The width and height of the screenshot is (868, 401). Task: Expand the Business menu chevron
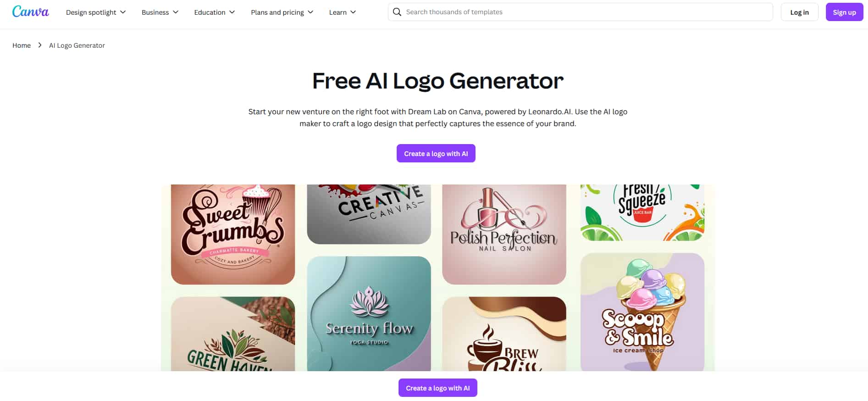[x=176, y=12]
